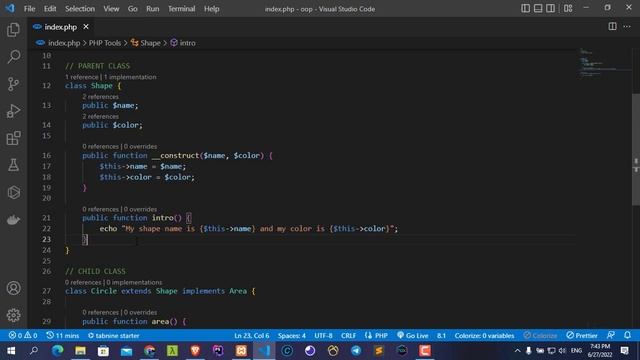Open the Edit menu
Viewport: 640px width, 360px height.
pyautogui.click(x=50, y=9)
